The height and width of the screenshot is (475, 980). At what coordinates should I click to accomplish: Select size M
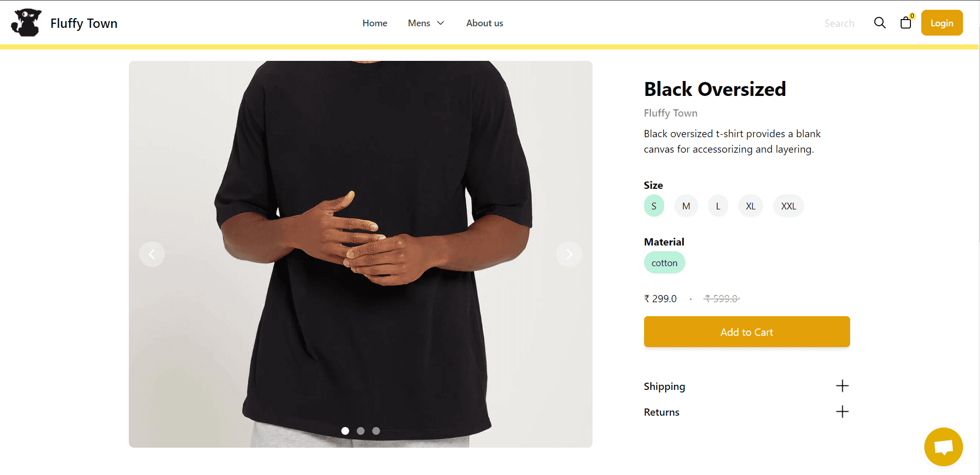tap(686, 206)
